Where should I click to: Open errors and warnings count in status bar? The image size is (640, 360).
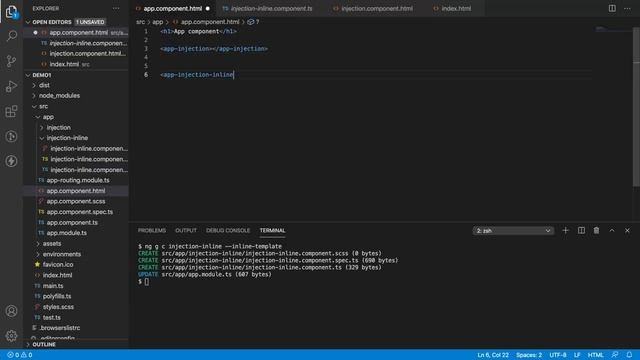click(x=20, y=355)
